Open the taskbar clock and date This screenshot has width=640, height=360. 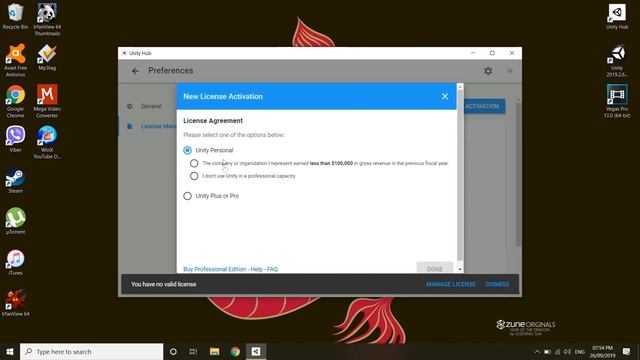pos(602,351)
